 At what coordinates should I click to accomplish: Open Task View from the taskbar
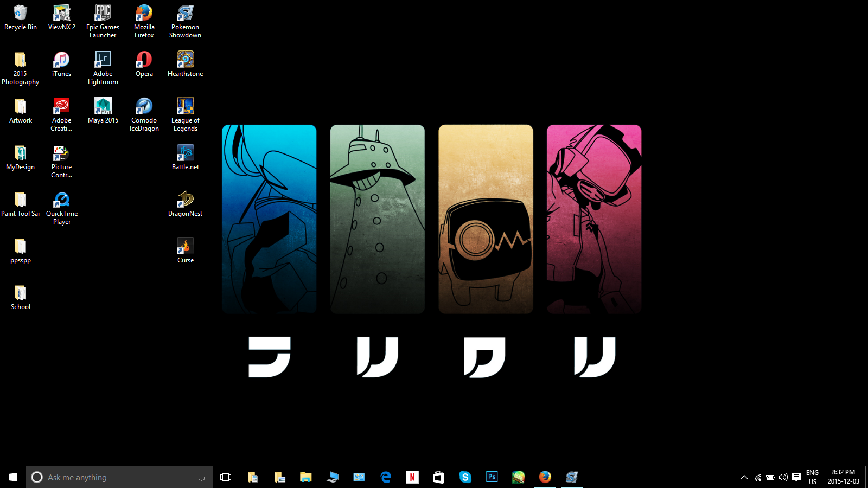[226, 477]
